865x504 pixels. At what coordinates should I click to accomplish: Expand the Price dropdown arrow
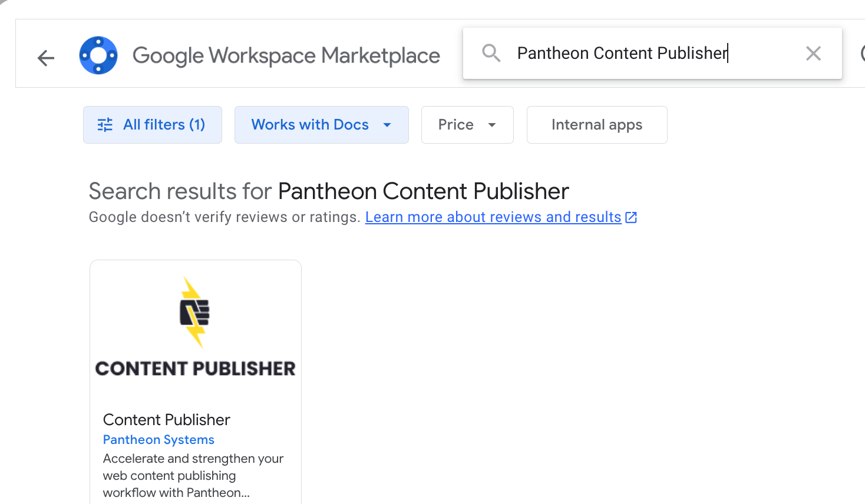492,125
